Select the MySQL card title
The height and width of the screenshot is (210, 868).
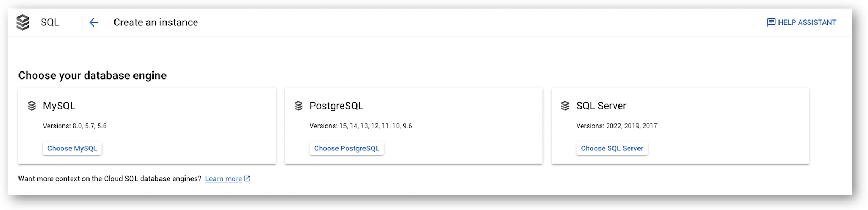coord(59,106)
